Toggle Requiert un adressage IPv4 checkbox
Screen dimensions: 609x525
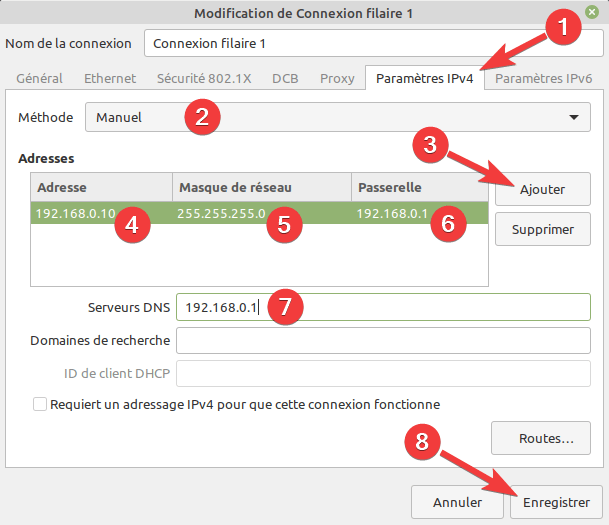pos(40,404)
